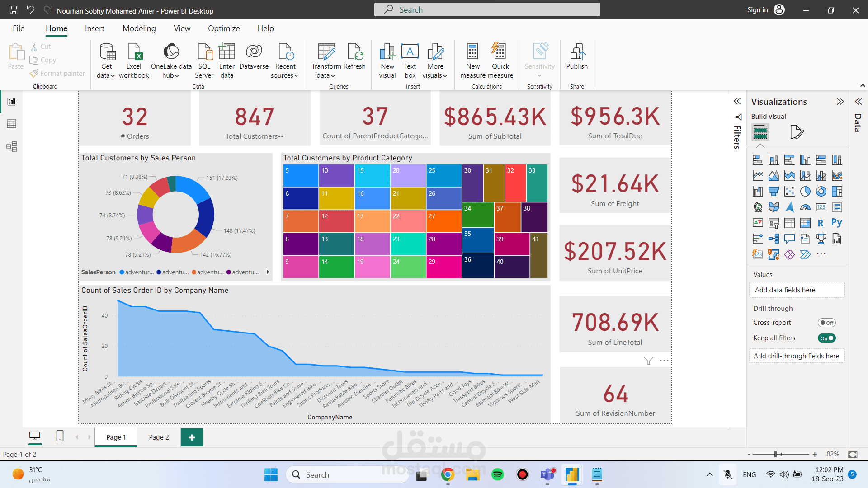Open the Table view in left sidebar

coord(12,124)
